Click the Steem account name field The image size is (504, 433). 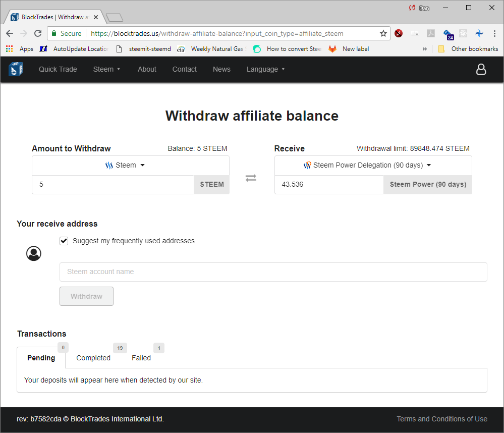click(x=273, y=272)
